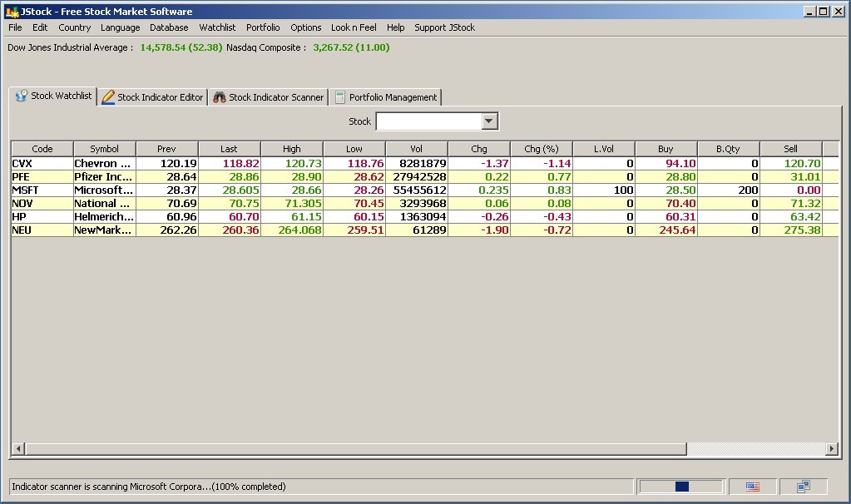Sort table by the Low column header
Image resolution: width=851 pixels, height=504 pixels.
[354, 149]
